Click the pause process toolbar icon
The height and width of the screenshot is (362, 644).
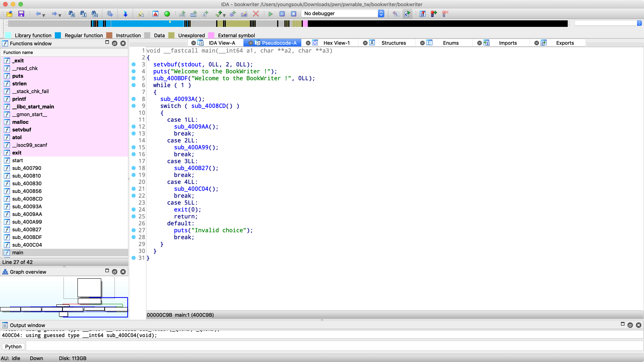point(282,14)
